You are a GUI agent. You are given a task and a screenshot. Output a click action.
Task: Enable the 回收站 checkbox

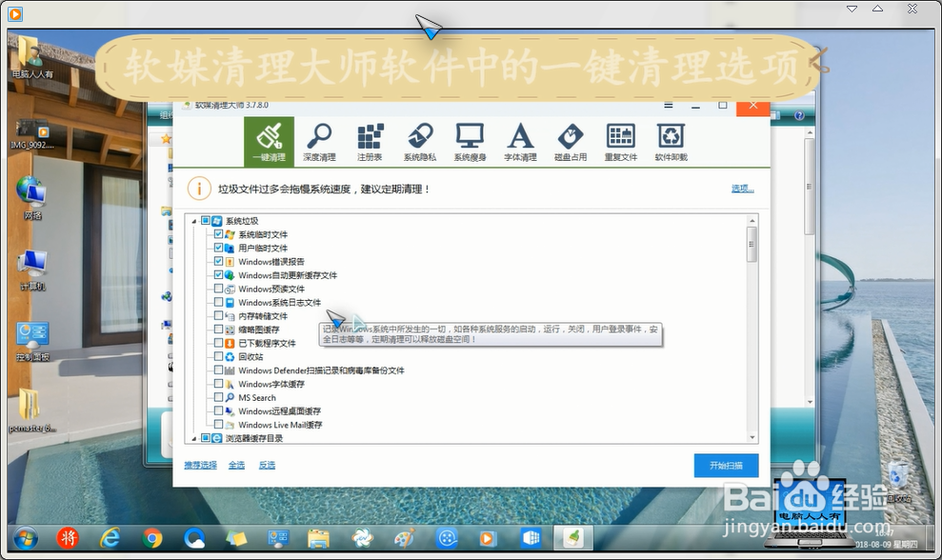[219, 356]
